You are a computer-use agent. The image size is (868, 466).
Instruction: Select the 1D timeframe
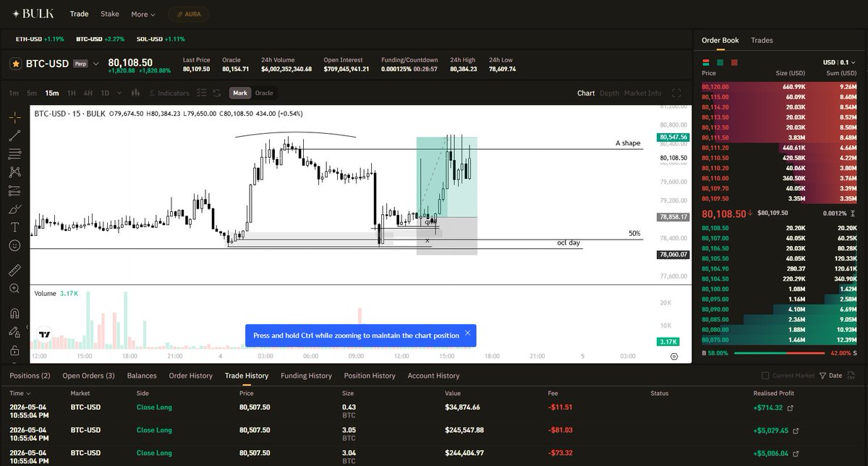coord(105,93)
